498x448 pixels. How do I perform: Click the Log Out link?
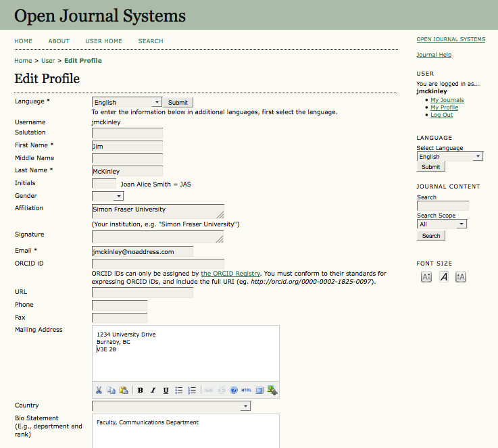point(441,115)
